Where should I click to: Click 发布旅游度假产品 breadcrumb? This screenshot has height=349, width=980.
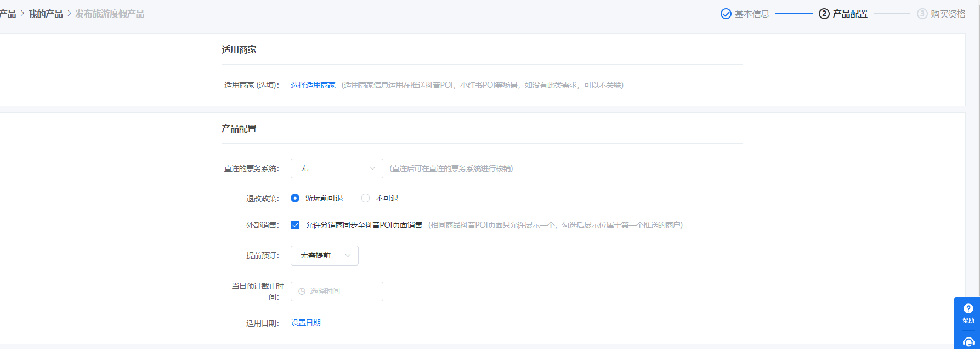(110, 14)
